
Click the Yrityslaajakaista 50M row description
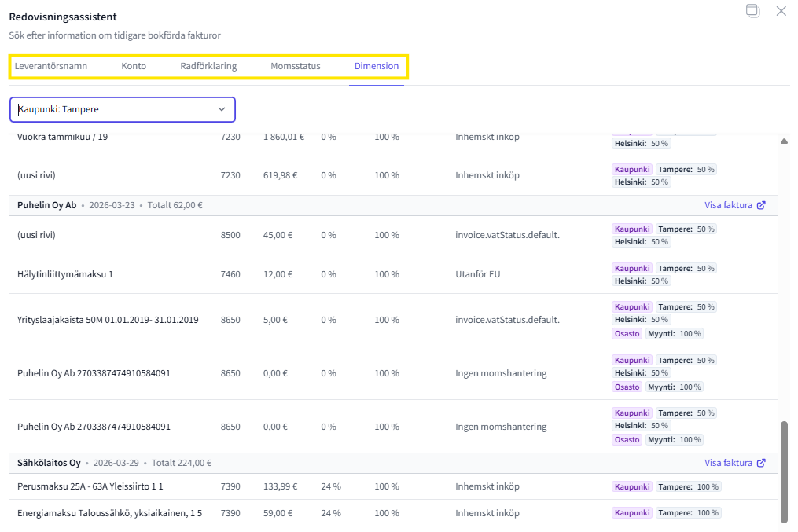tap(108, 320)
